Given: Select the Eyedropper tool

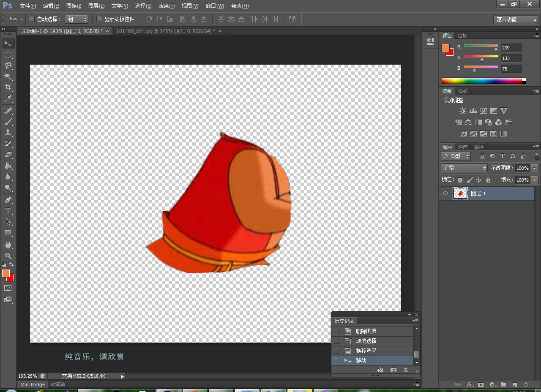Looking at the screenshot, I should (x=8, y=99).
